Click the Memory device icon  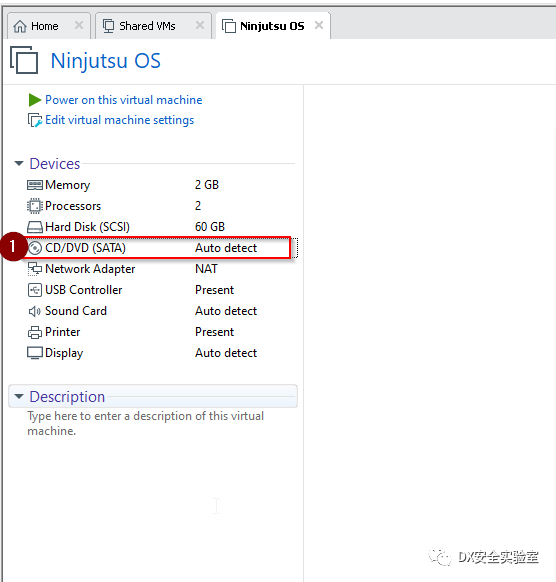click(35, 185)
